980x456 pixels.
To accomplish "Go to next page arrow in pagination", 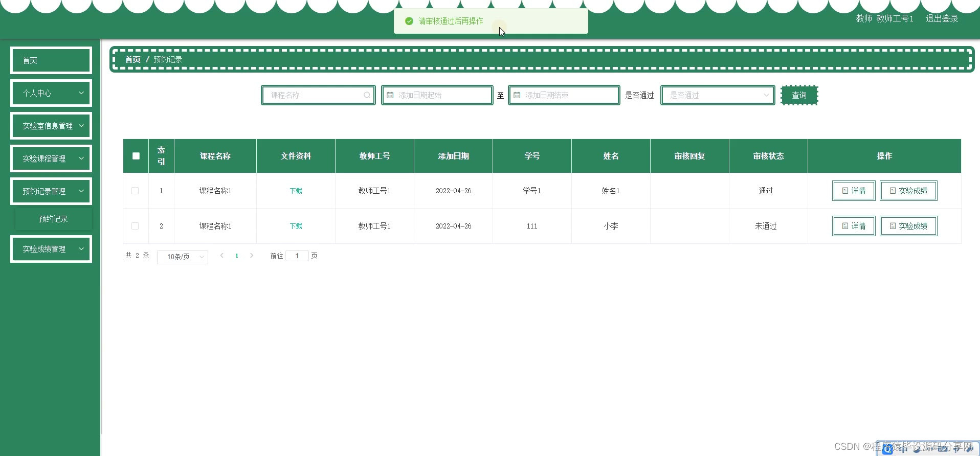I will tap(252, 256).
